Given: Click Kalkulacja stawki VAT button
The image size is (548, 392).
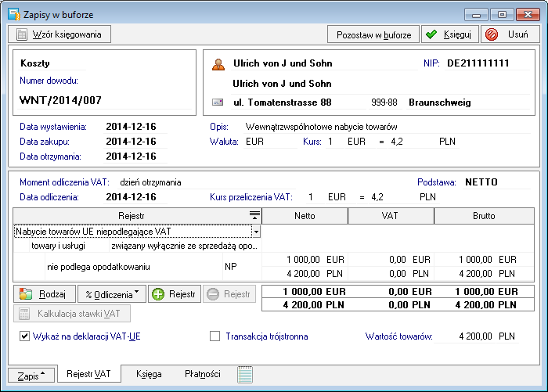Looking at the screenshot, I should pos(72,314).
